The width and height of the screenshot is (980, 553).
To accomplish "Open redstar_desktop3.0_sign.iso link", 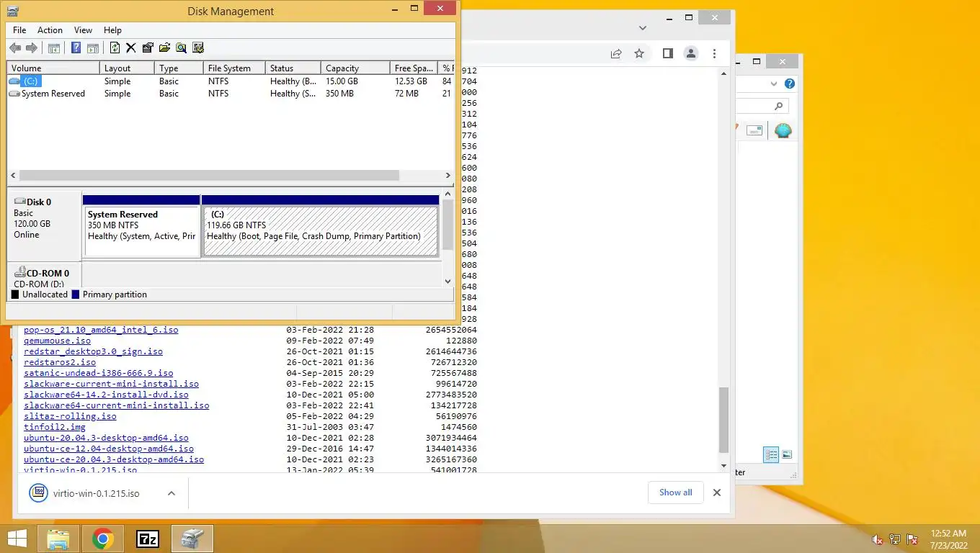I will coord(93,351).
